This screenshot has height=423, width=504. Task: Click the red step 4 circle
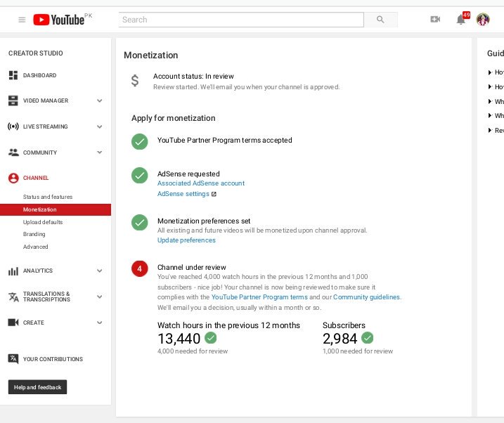coord(139,269)
